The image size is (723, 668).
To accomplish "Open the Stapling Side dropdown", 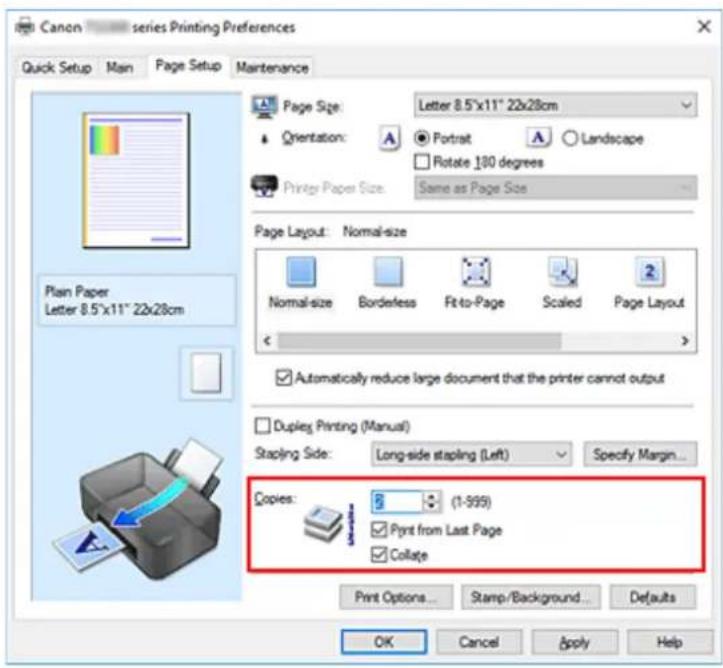I will click(471, 455).
